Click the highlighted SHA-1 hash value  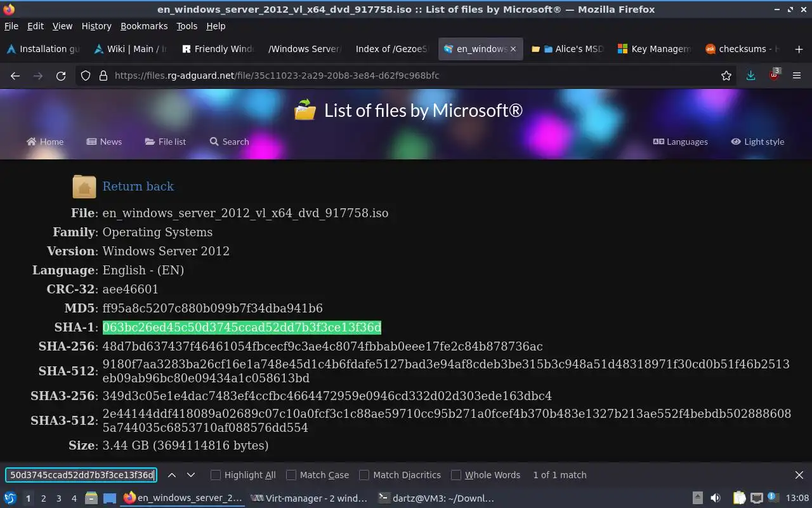[242, 327]
